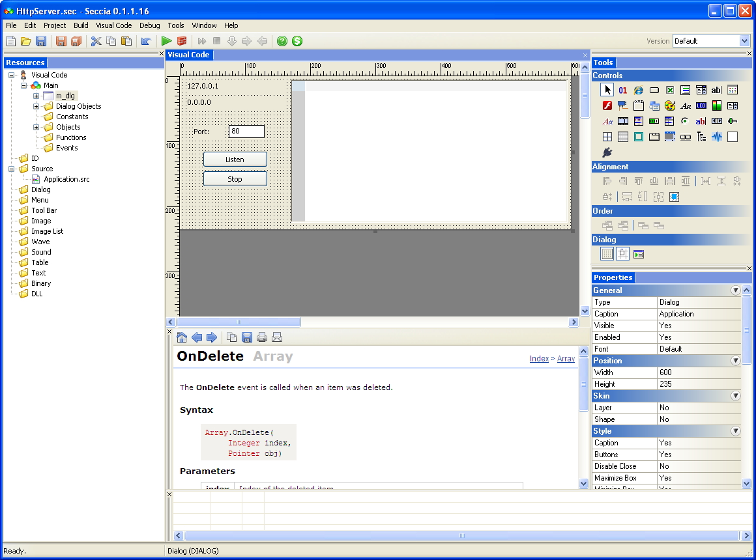This screenshot has width=756, height=560.
Task: Select the tree view control icon
Action: click(x=701, y=137)
